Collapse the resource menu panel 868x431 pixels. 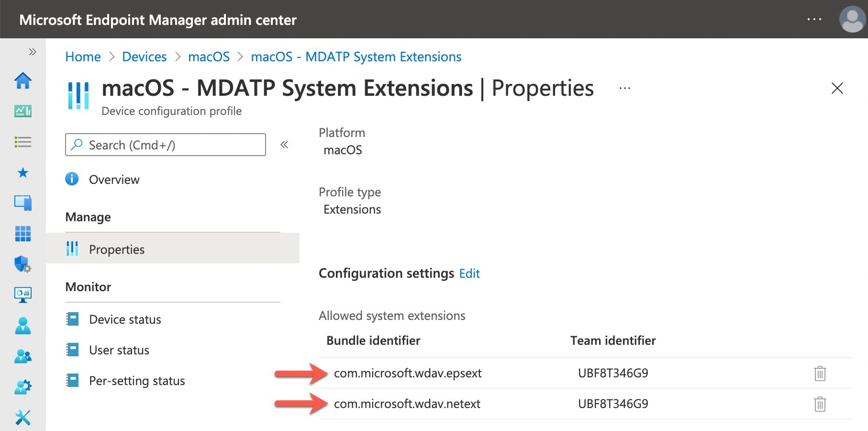point(284,145)
